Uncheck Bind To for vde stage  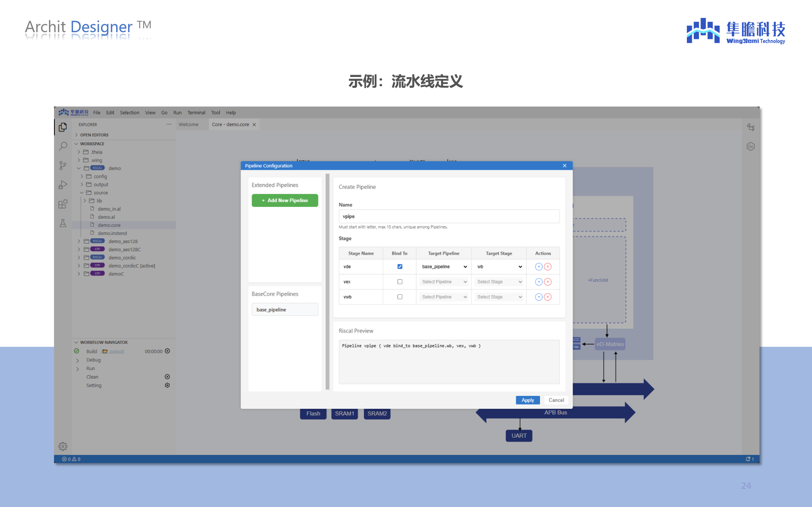point(400,267)
